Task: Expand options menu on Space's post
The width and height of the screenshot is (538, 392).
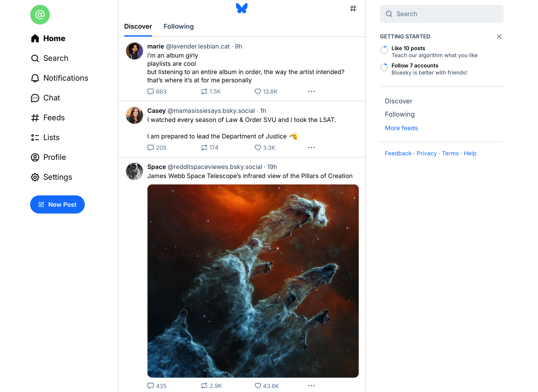Action: click(x=311, y=386)
